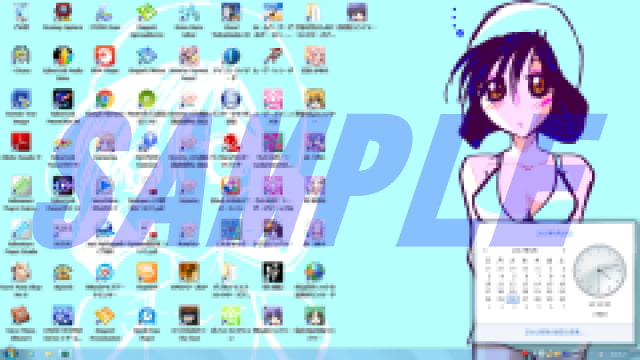
Task: Launch the lime green square desktop icon
Action: tap(231, 316)
